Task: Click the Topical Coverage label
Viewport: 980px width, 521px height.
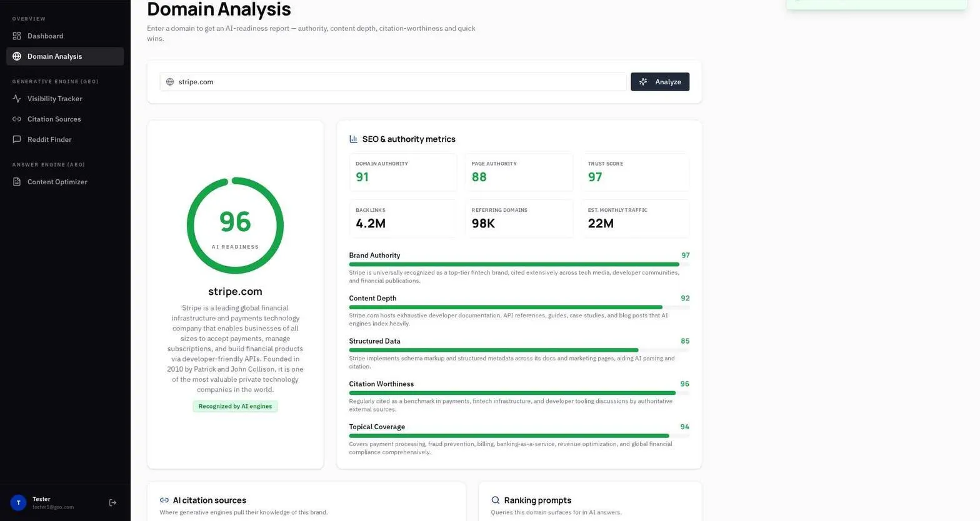Action: [377, 427]
